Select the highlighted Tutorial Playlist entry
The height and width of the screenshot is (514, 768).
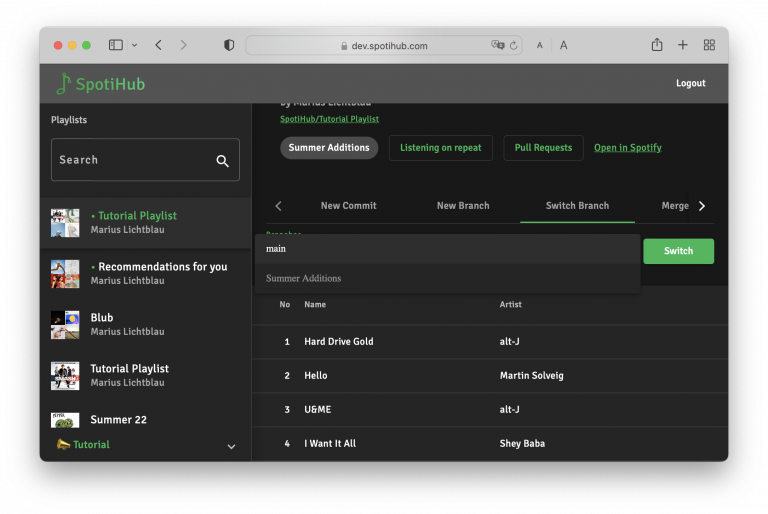[145, 222]
